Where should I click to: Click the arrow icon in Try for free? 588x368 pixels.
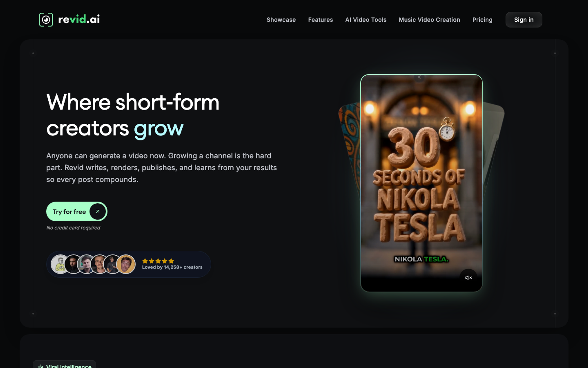(97, 211)
